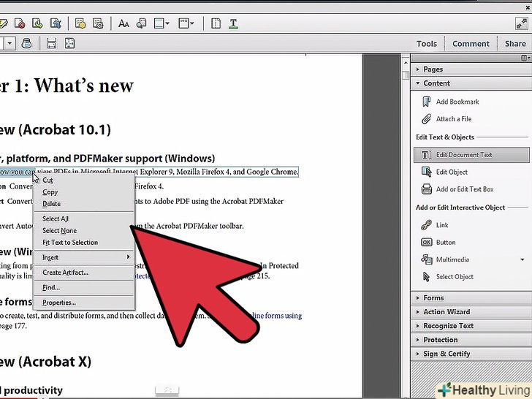Choose Delete from the context menu
The width and height of the screenshot is (532, 399).
pos(84,204)
